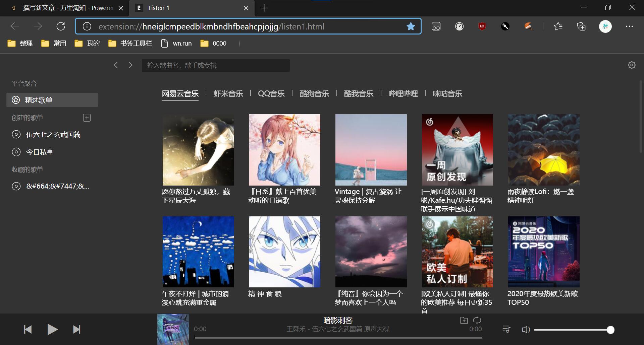This screenshot has width=644, height=345.
Task: Open browser settings and more menu
Action: [x=629, y=26]
